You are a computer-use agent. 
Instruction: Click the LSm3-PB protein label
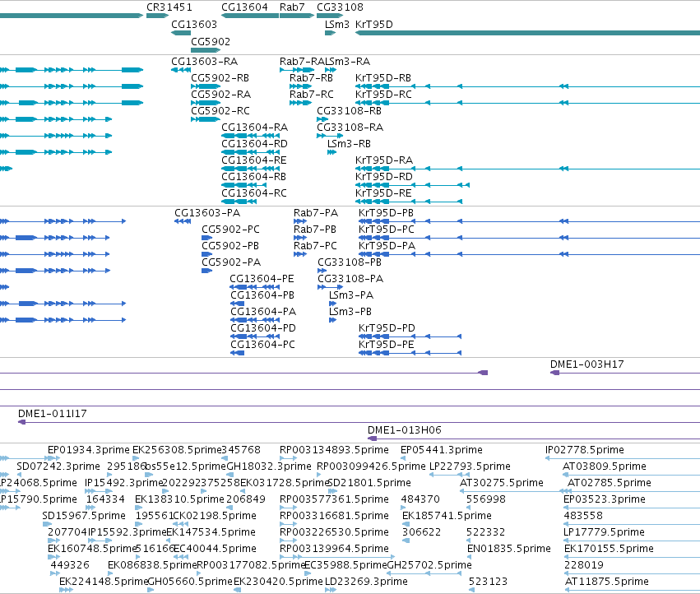point(350,312)
